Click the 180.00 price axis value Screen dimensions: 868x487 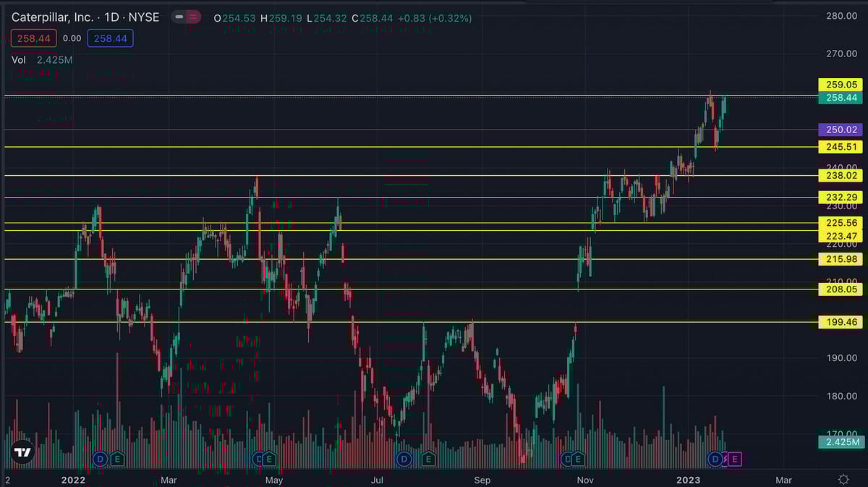pos(841,396)
